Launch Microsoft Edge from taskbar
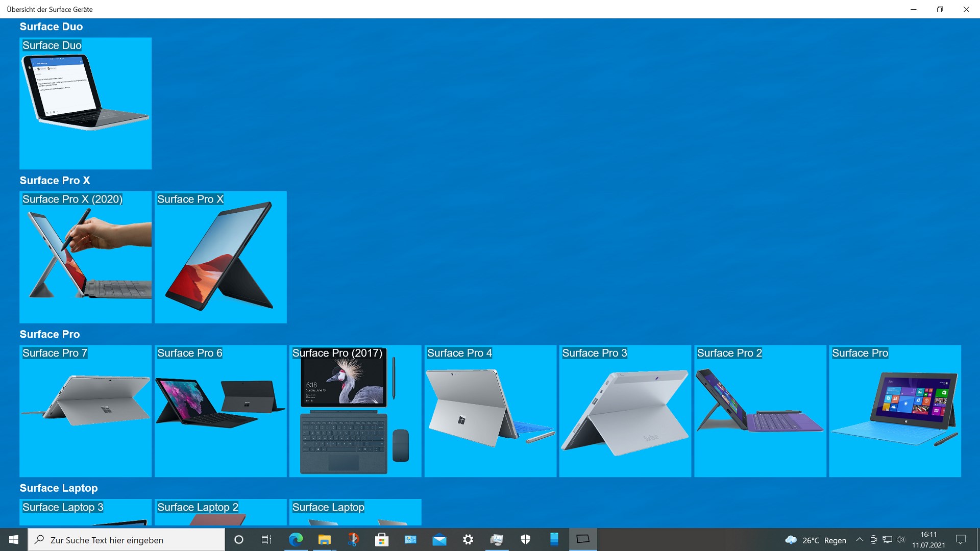 (296, 540)
